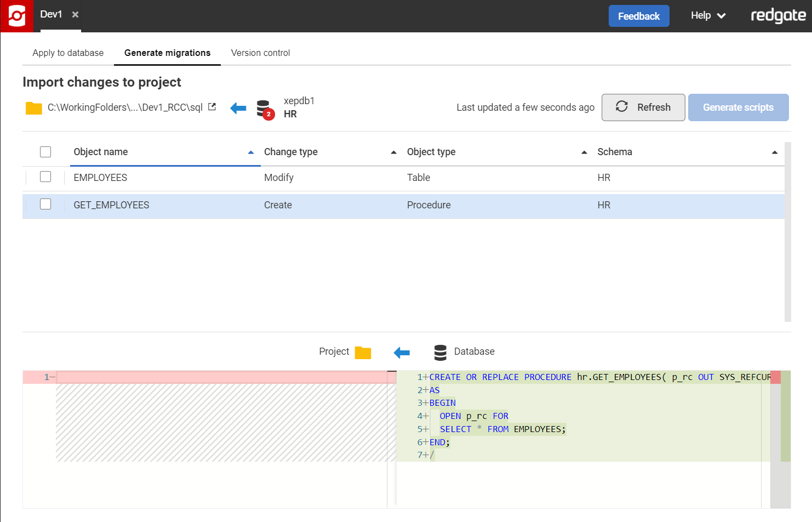Open the Help dropdown menu

708,16
